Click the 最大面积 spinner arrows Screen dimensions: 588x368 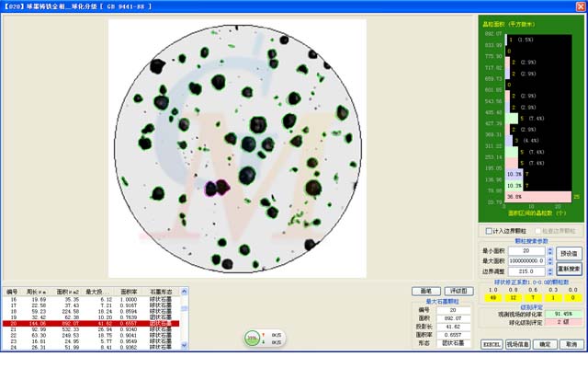tap(548, 261)
